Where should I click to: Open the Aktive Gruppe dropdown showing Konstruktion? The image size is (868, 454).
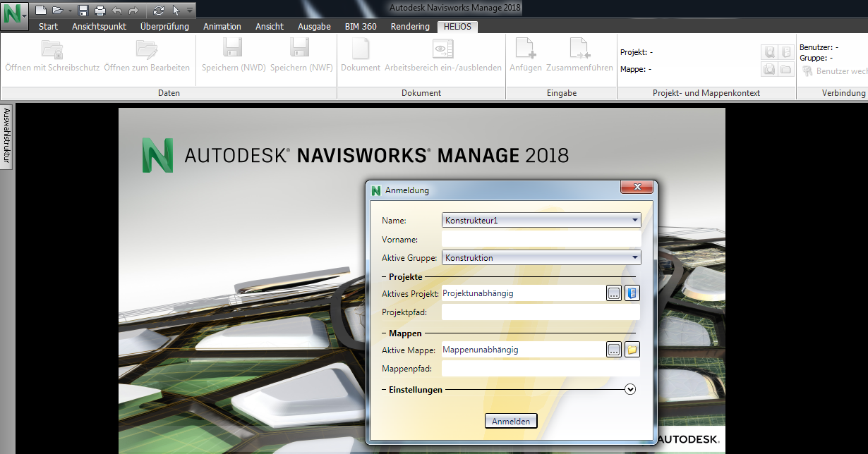point(541,258)
